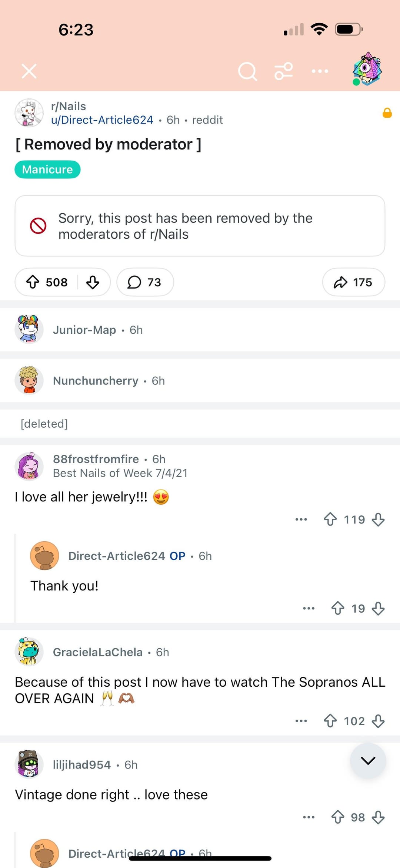
Task: Share the post via 175 share button
Action: pos(353,282)
